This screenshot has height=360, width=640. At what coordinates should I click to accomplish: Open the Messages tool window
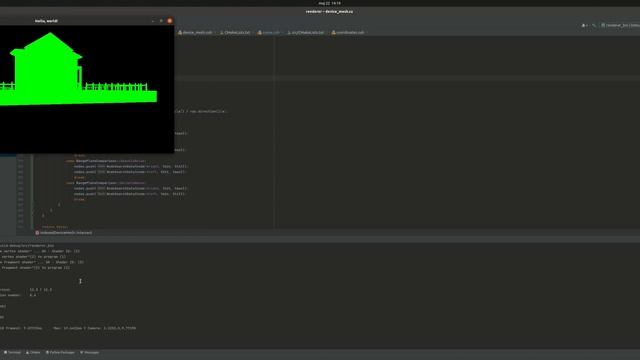pos(89,352)
